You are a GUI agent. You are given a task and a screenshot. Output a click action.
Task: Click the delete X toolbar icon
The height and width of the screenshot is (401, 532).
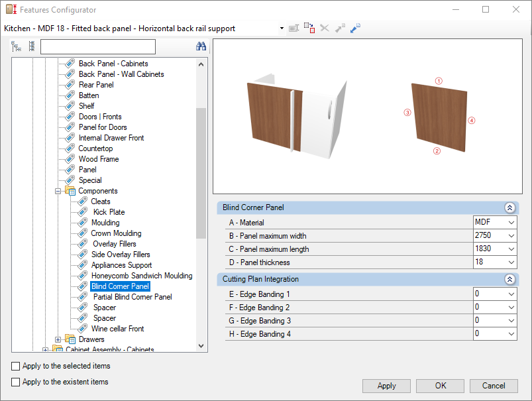(x=325, y=29)
